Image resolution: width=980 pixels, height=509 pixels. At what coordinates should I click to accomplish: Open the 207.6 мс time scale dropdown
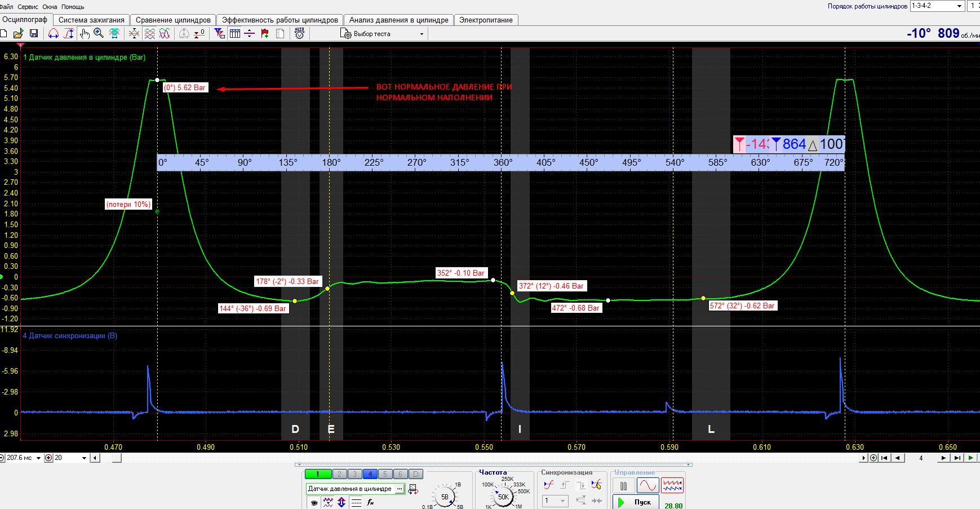(24, 458)
